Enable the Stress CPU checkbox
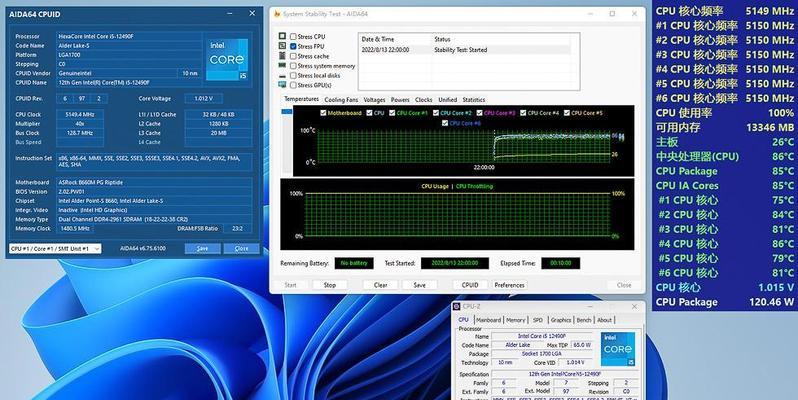798x400 pixels. click(x=293, y=37)
